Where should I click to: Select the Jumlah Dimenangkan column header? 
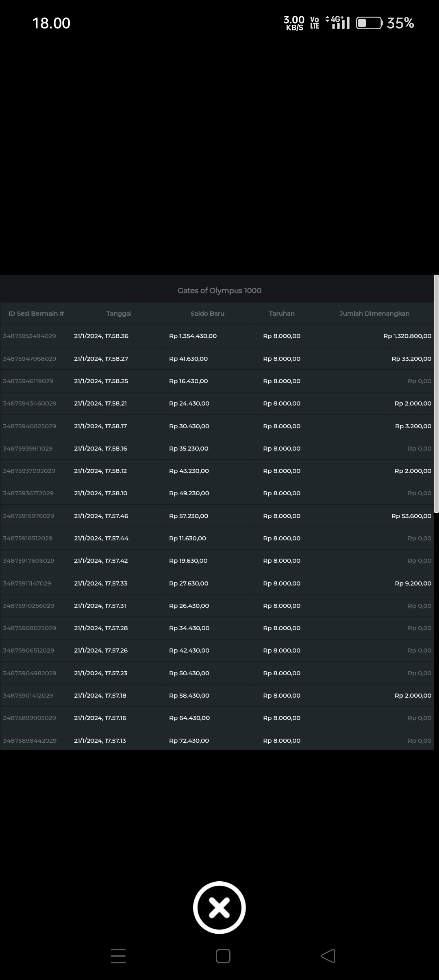pyautogui.click(x=374, y=313)
